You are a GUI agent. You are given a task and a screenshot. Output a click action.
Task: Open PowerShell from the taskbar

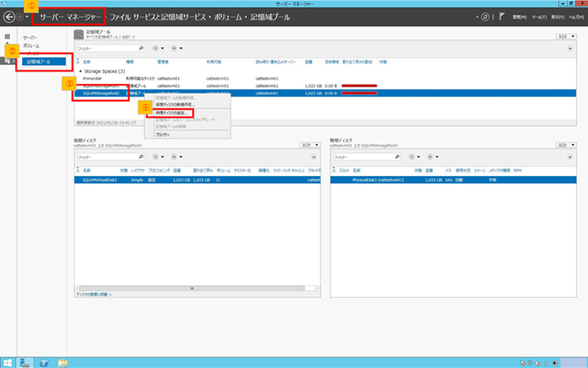(x=43, y=362)
